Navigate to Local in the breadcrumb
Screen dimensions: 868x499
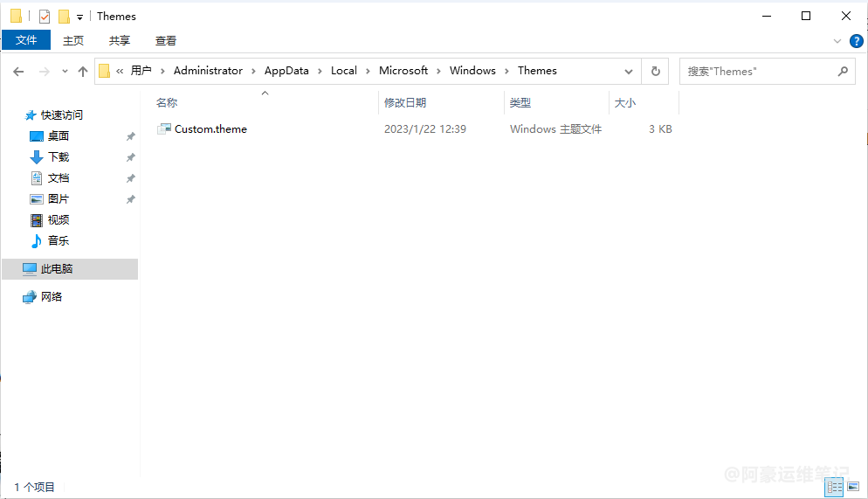(x=344, y=70)
